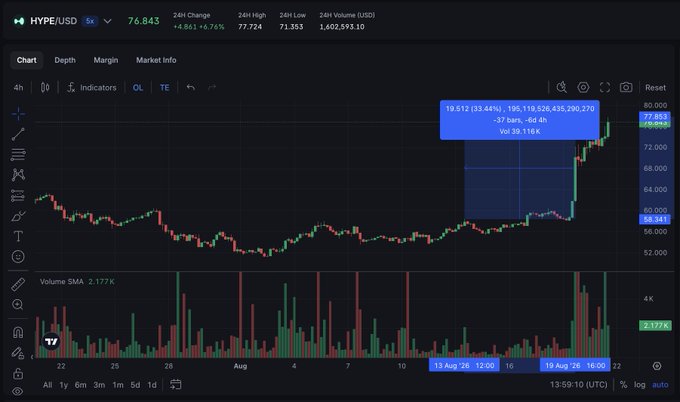Switch to the Depth tab
This screenshot has width=680, height=402.
(x=65, y=60)
